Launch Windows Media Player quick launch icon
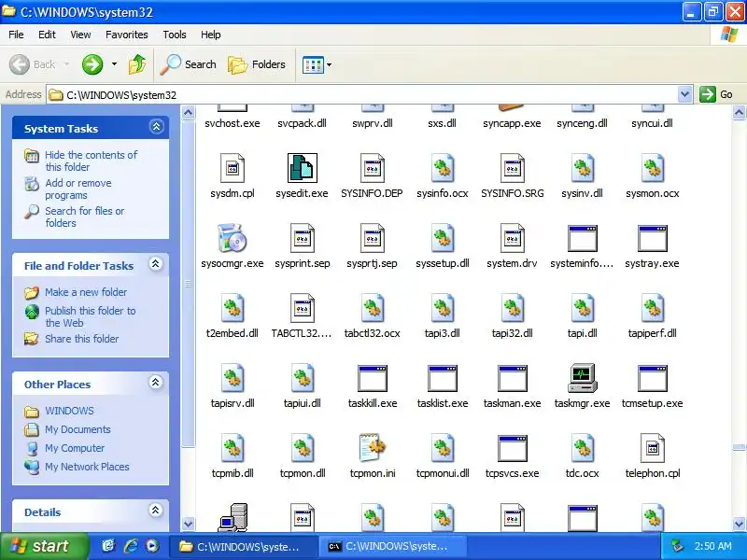 (x=152, y=546)
